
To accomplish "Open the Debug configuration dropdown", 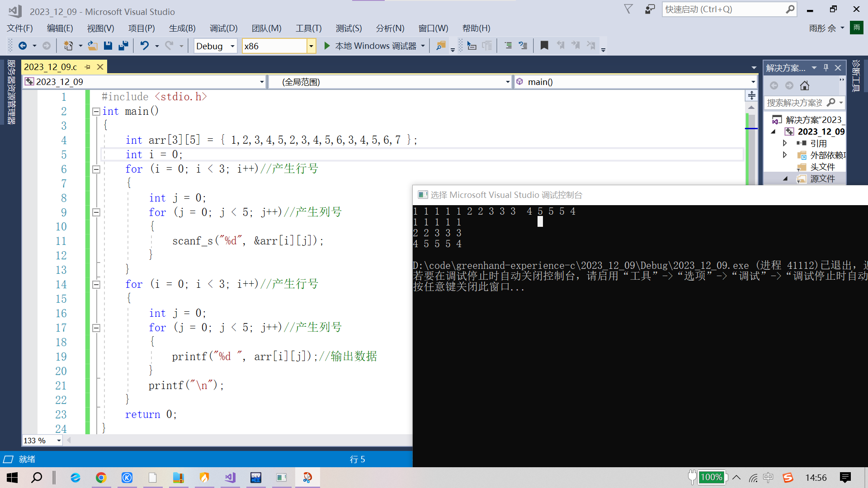I will tap(232, 46).
